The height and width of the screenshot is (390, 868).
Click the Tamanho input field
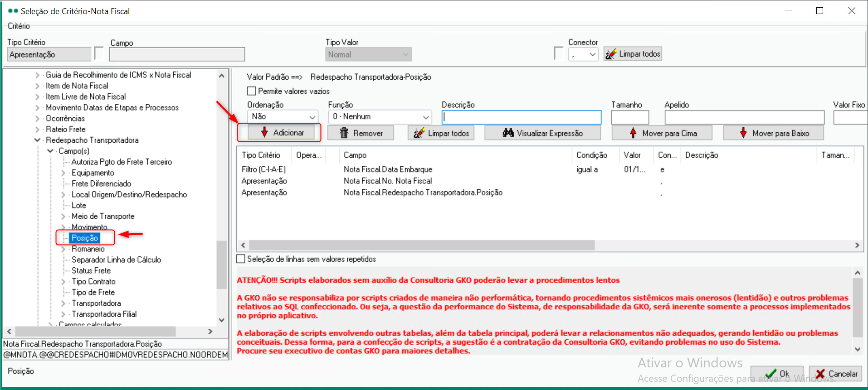click(630, 117)
